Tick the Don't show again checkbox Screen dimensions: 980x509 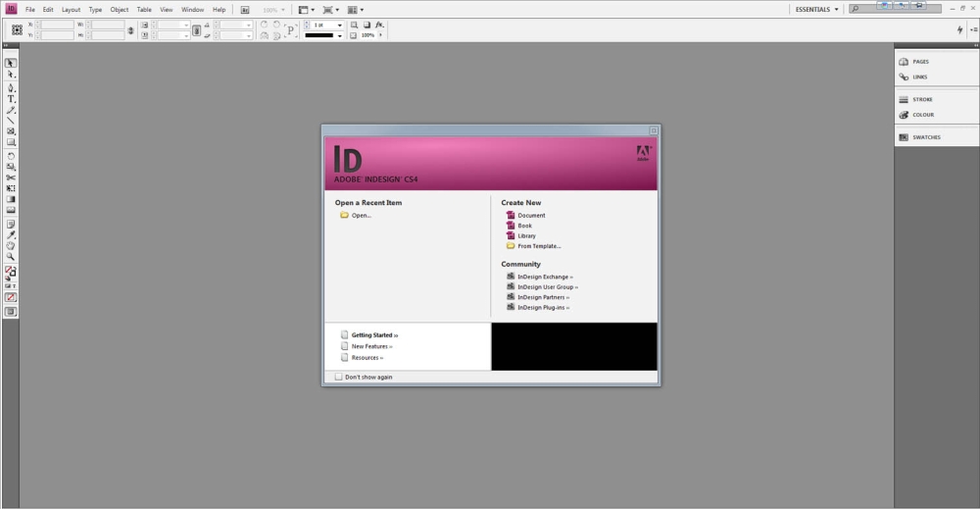pos(339,377)
